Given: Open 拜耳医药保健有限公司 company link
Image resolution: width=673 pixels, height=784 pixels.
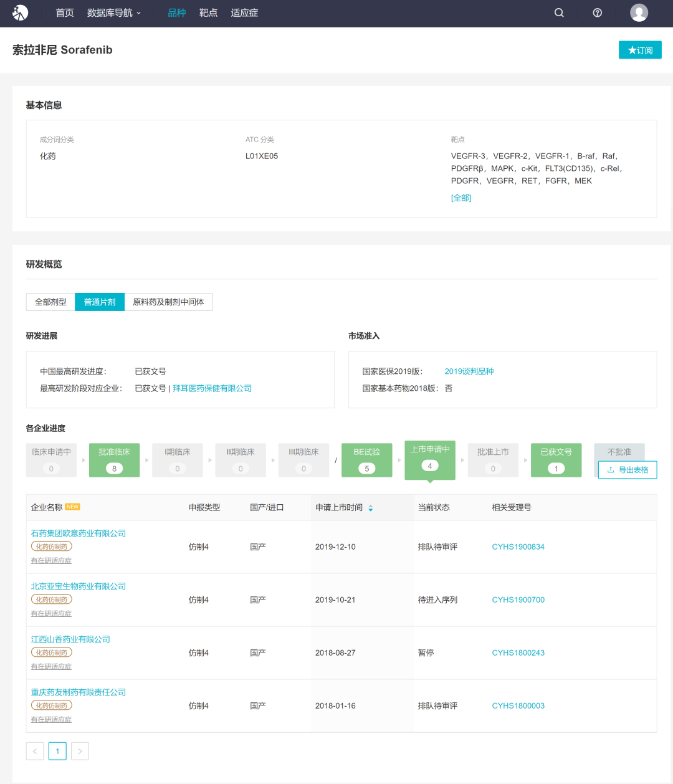Looking at the screenshot, I should click(x=212, y=388).
